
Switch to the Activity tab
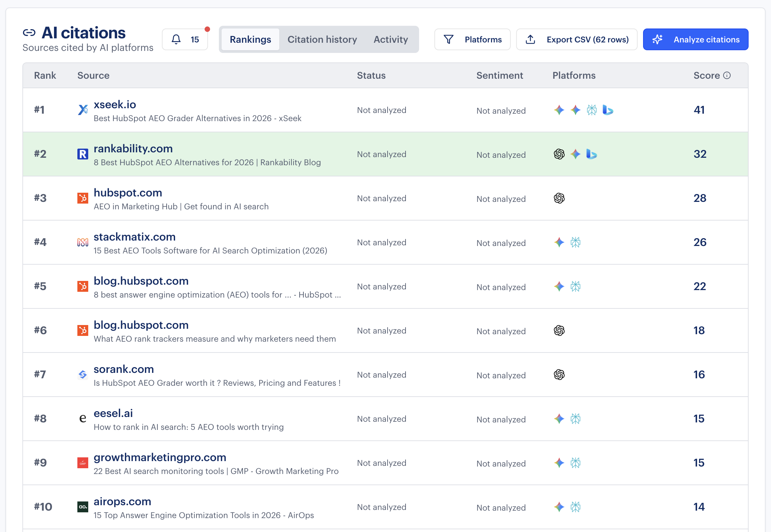pyautogui.click(x=391, y=39)
